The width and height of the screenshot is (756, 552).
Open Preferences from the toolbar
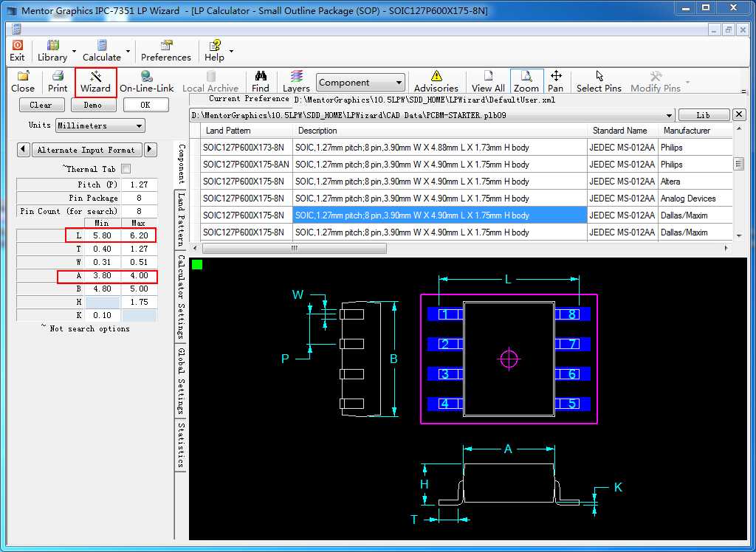(166, 51)
